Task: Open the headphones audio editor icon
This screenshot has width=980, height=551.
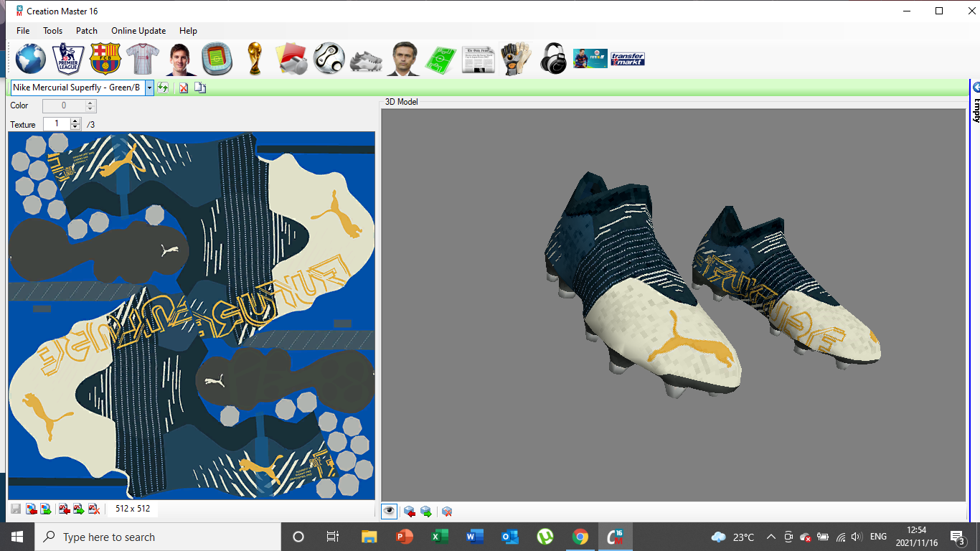Action: coord(553,59)
